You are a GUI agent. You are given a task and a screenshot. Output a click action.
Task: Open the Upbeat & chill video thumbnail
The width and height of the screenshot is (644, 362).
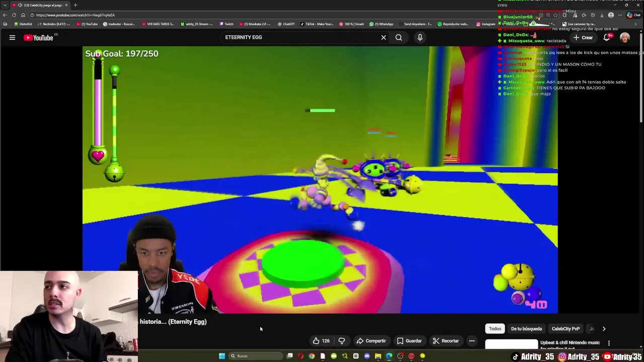pyautogui.click(x=511, y=344)
